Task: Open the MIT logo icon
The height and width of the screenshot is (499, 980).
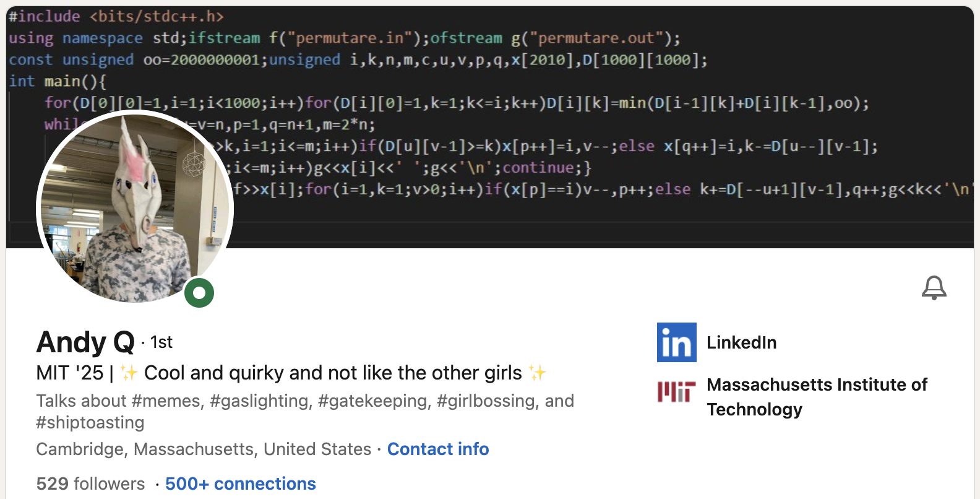Action: (x=677, y=392)
